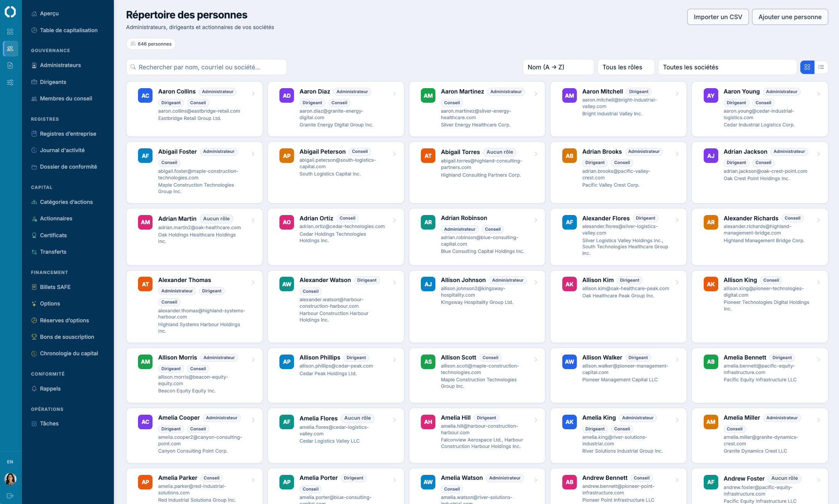The image size is (839, 504).
Task: Select the people rail icon
Action: tap(10, 48)
